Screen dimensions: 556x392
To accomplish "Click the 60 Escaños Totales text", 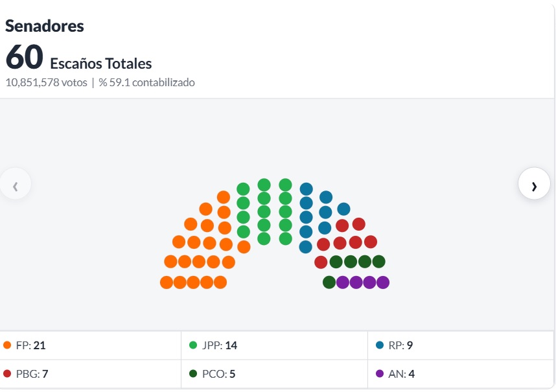I will (78, 58).
